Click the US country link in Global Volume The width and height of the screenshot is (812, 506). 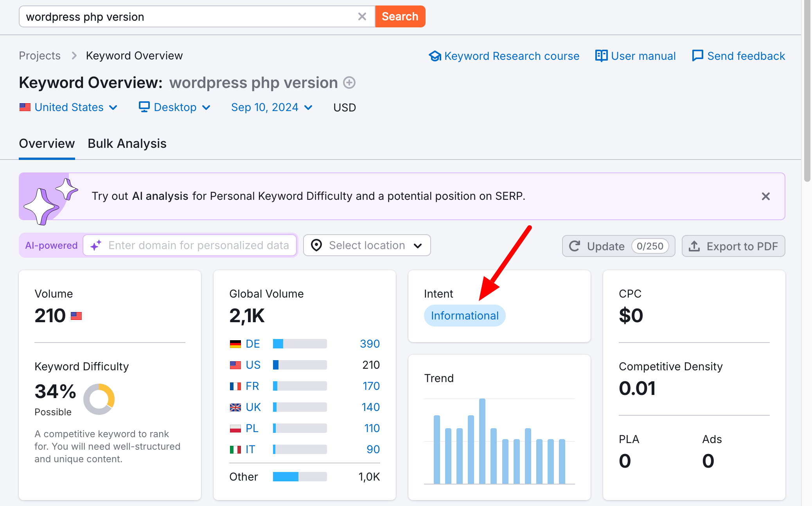coord(253,365)
